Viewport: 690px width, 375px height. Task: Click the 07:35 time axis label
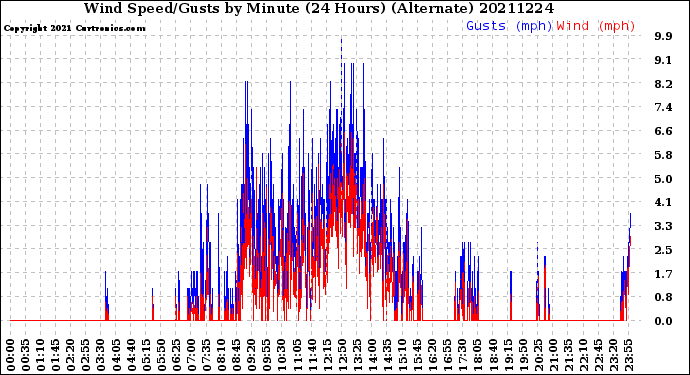click(x=206, y=355)
